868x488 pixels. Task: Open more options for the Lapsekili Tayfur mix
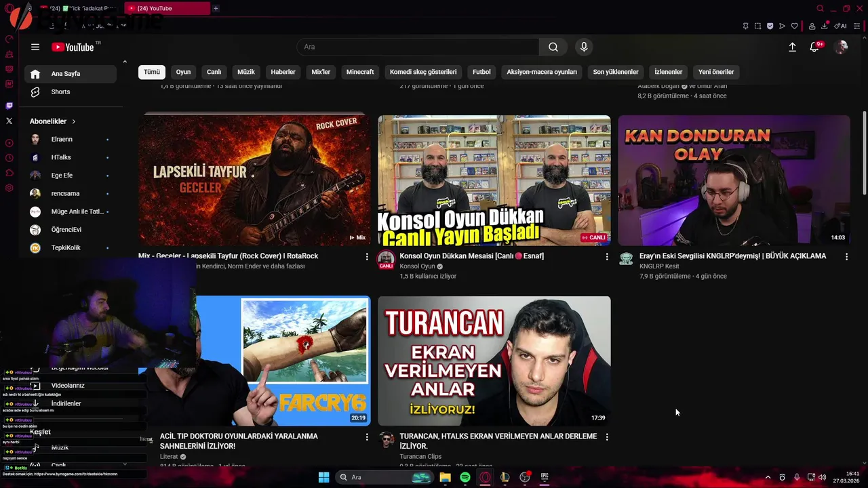pos(367,257)
